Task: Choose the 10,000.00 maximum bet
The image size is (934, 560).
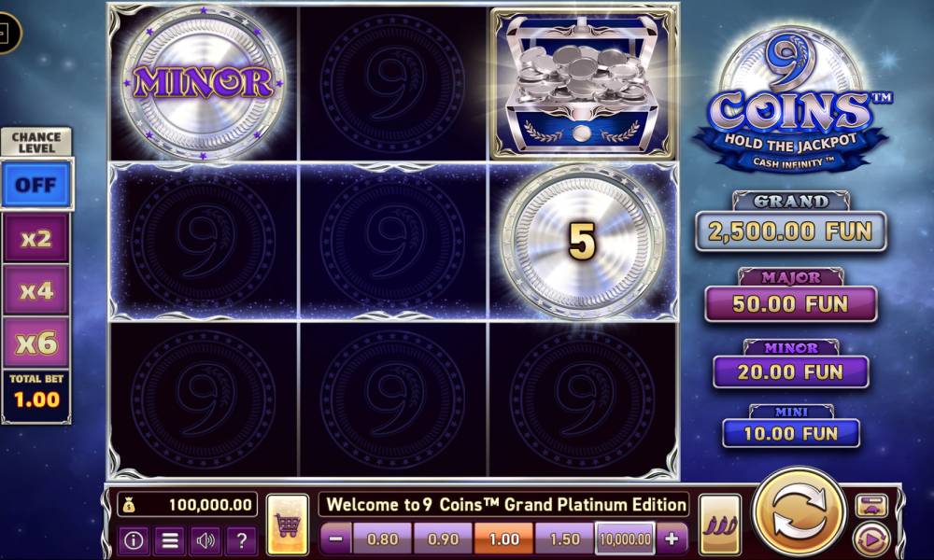Action: (625, 539)
